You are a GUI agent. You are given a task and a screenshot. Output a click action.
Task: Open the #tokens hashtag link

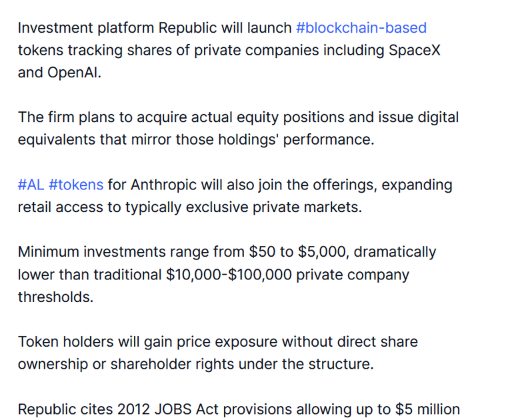coord(76,185)
